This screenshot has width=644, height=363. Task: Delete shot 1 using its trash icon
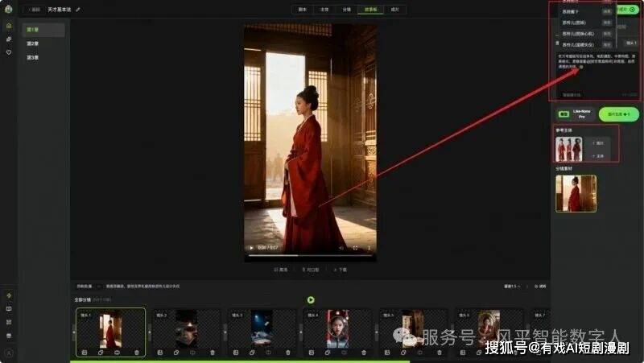137,353
